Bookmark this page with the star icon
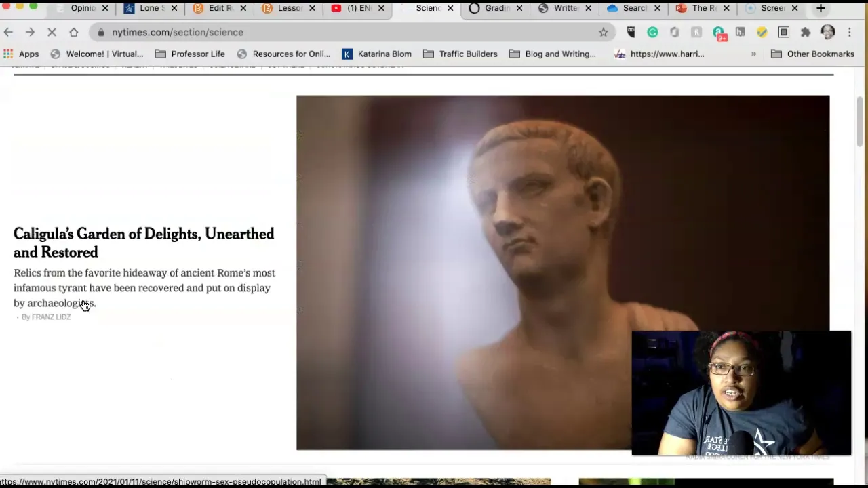This screenshot has width=868, height=488. [603, 32]
